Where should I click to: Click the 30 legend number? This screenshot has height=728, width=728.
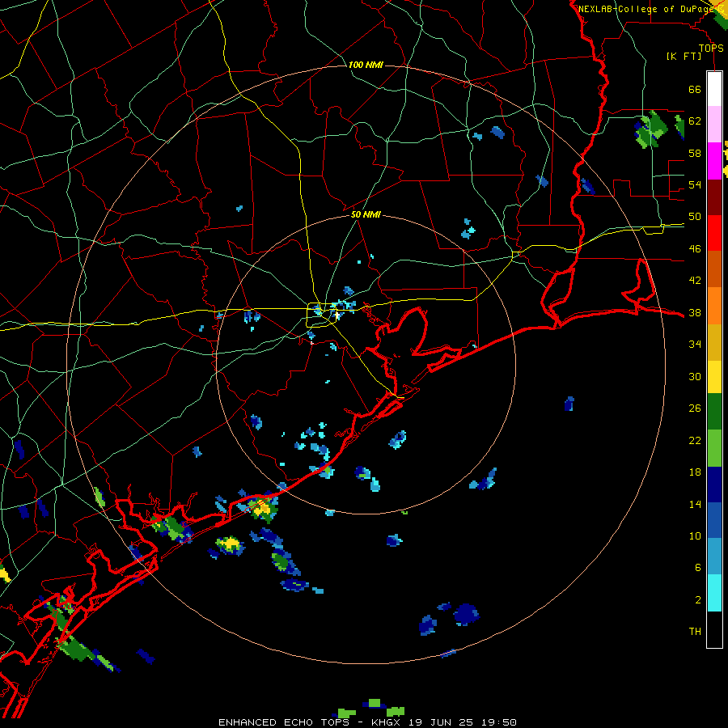click(695, 376)
